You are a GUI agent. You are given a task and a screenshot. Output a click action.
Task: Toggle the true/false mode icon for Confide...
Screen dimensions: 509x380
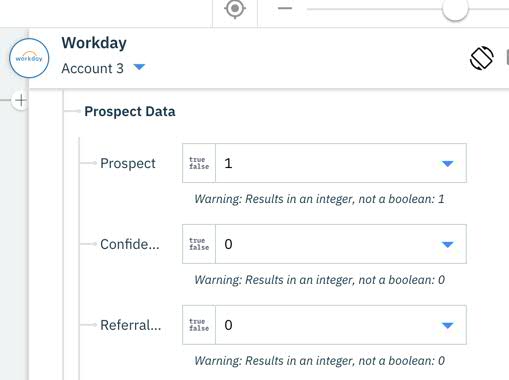pyautogui.click(x=199, y=244)
